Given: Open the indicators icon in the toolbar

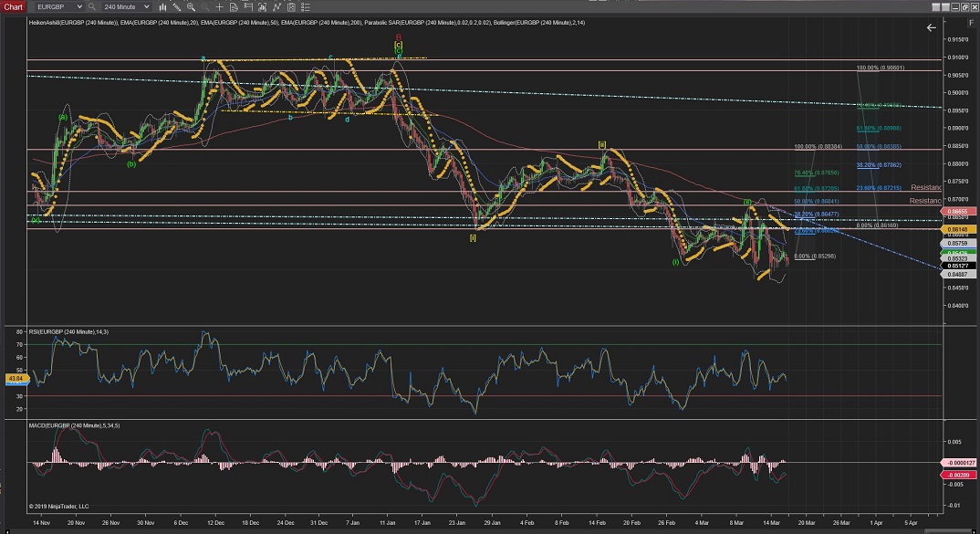Looking at the screenshot, I should [x=263, y=7].
